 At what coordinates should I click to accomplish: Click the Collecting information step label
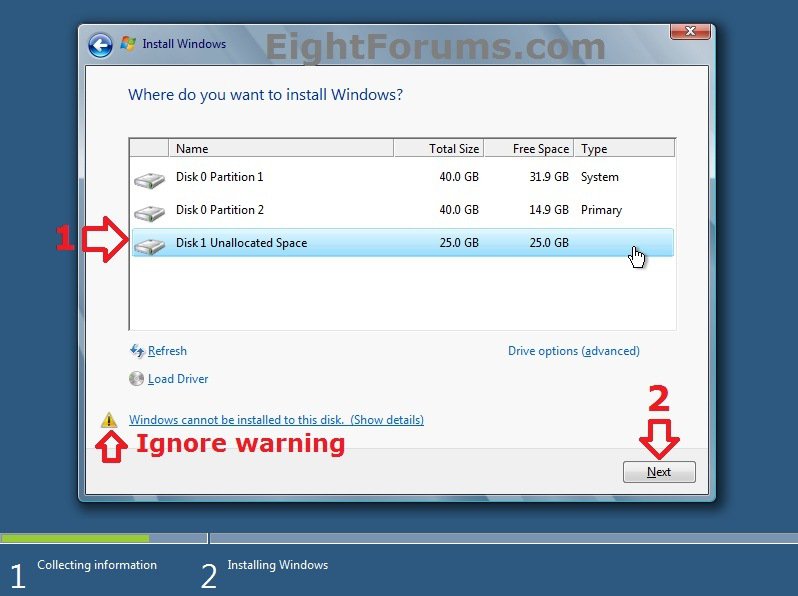tap(97, 565)
